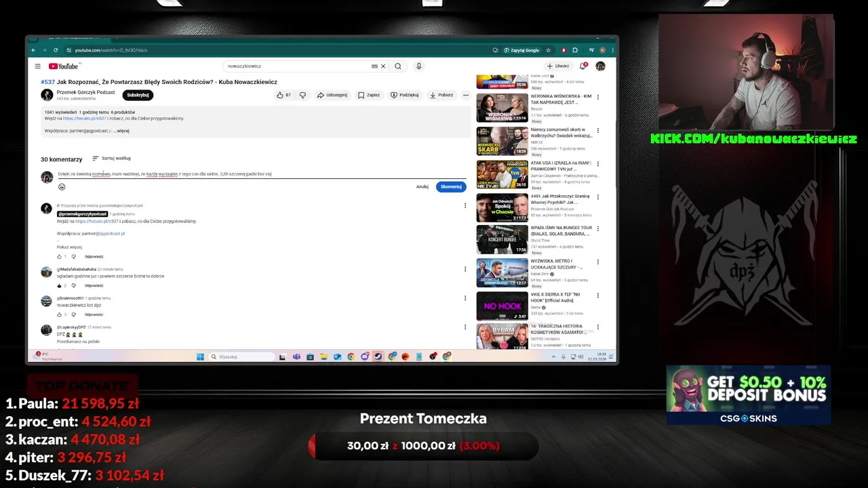Click the browser address bar URL
868x488 pixels.
tap(111, 50)
